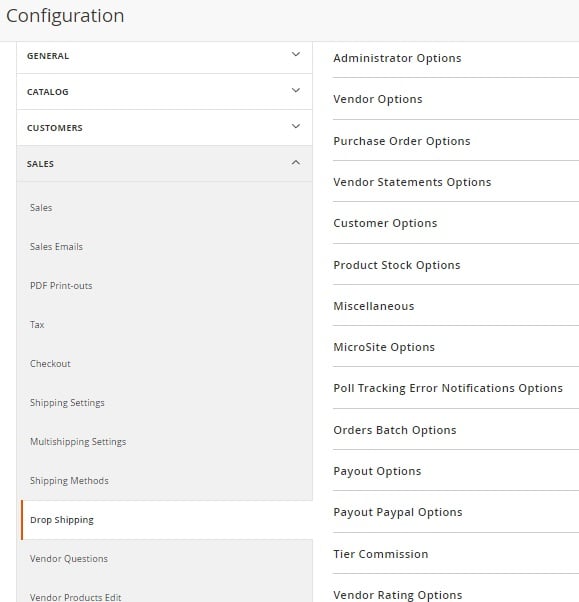This screenshot has height=602, width=579.
Task: Open MicroSite Options section
Action: coord(384,347)
